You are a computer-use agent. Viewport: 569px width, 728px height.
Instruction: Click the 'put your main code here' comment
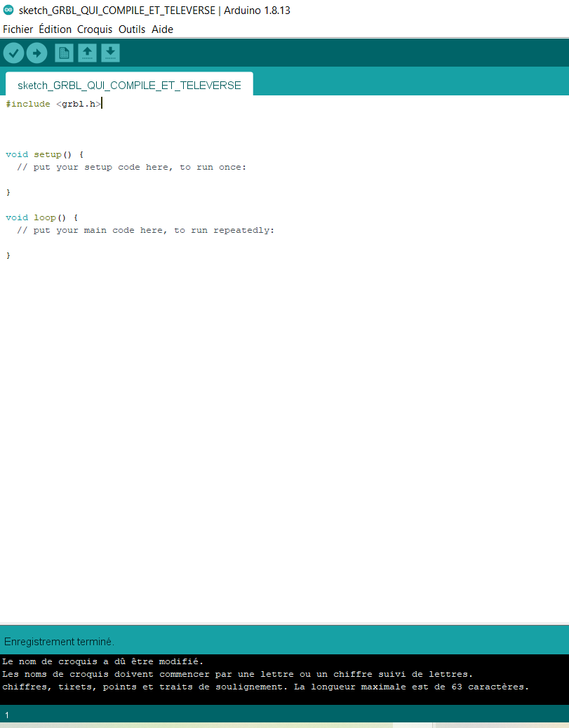(145, 230)
